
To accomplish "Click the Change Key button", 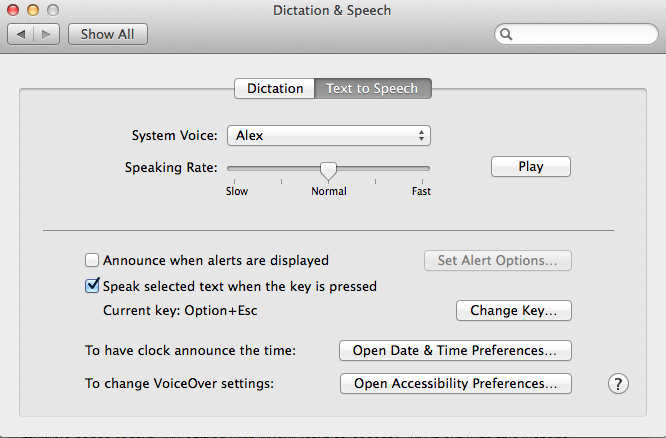I will tap(514, 311).
